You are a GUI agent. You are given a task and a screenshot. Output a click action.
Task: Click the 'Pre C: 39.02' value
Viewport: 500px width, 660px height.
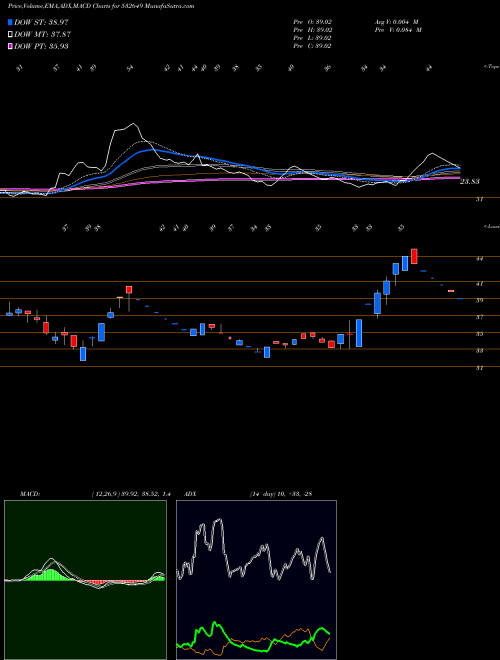[313, 46]
